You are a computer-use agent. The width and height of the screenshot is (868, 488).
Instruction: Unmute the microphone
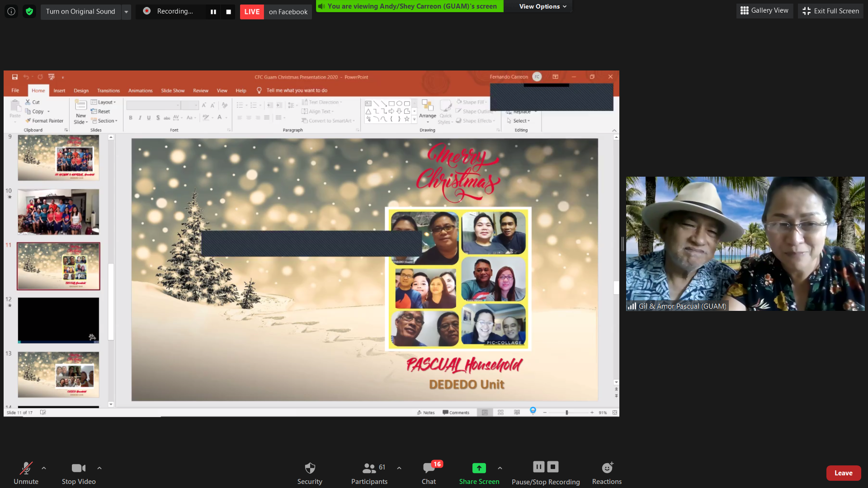tap(26, 473)
